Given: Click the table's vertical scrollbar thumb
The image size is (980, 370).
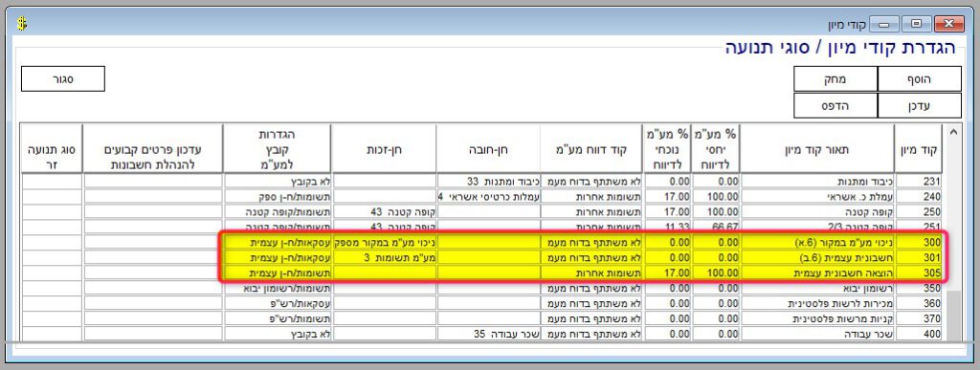Looking at the screenshot, I should coord(952,316).
